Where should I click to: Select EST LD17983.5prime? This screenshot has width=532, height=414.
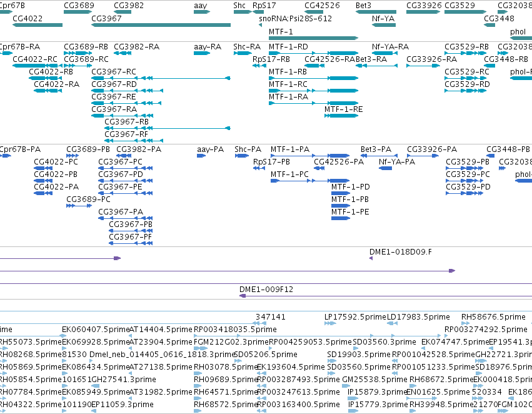tap(418, 317)
